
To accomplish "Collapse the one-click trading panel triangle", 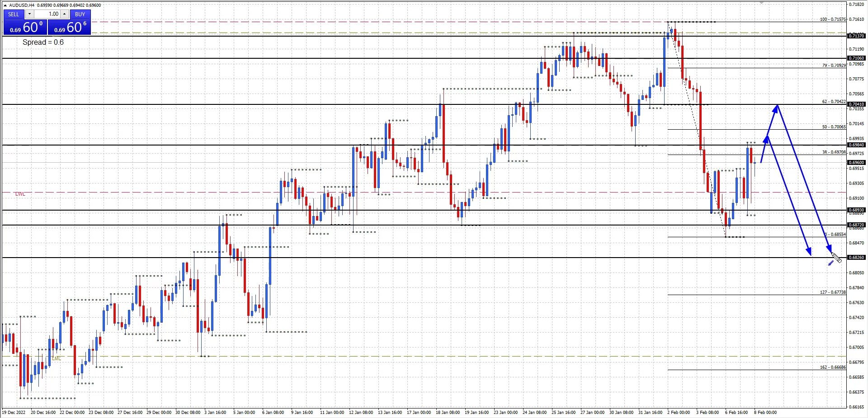I will coord(5,5).
